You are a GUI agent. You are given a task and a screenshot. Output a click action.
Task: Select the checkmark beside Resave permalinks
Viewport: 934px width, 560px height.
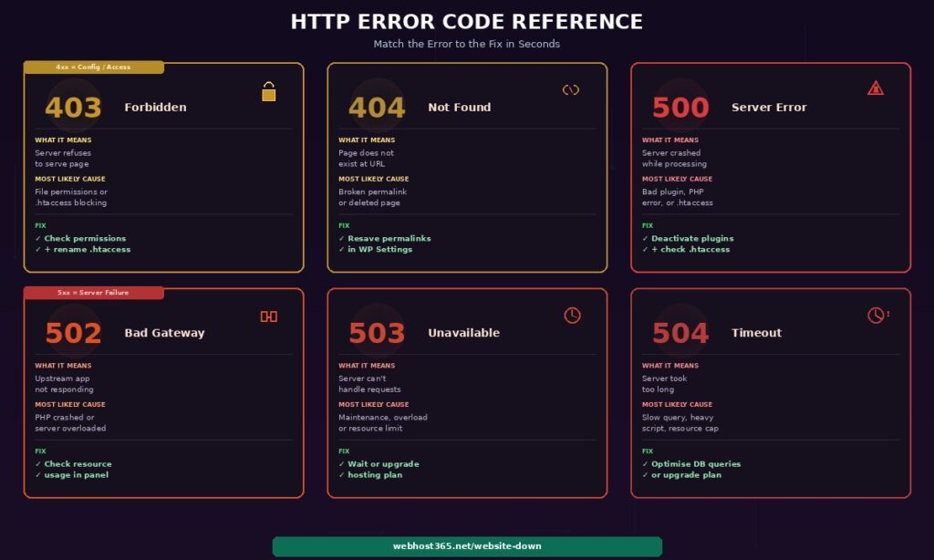[341, 238]
